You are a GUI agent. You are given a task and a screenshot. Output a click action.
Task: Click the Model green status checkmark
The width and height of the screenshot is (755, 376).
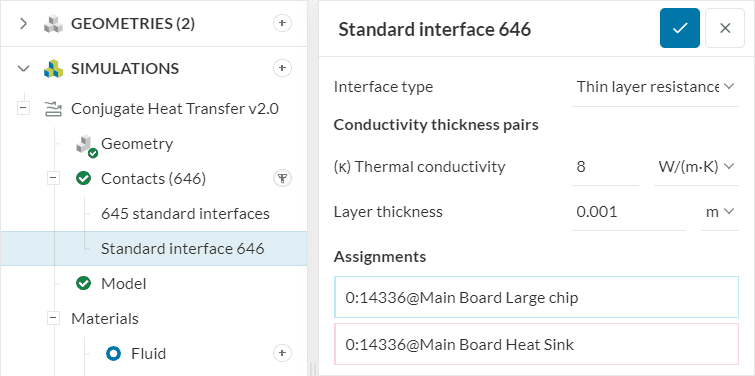[x=83, y=284]
